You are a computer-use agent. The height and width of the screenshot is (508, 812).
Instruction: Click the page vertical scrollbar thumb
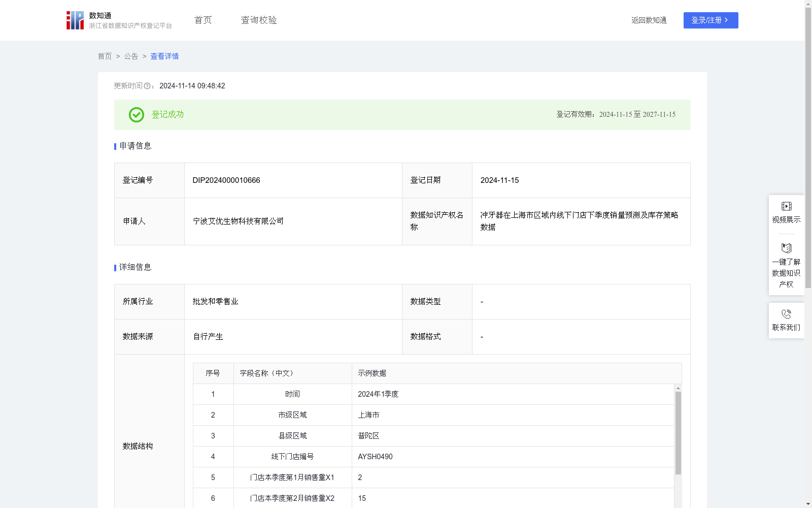808,147
